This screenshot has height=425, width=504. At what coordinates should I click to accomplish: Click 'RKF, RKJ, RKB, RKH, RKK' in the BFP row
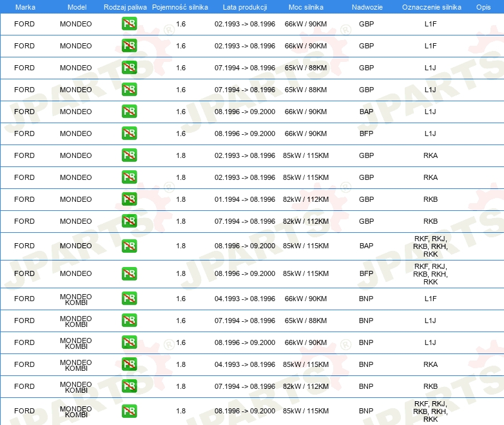pos(431,274)
